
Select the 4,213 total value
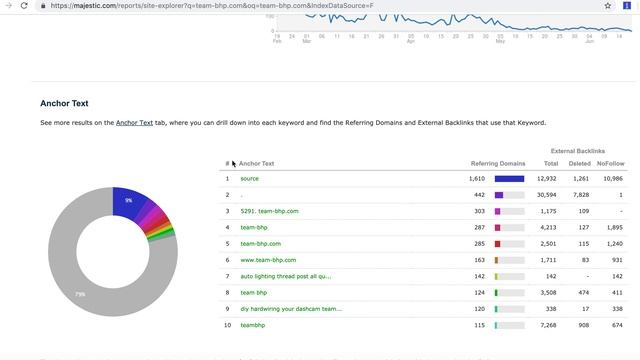[x=548, y=227]
